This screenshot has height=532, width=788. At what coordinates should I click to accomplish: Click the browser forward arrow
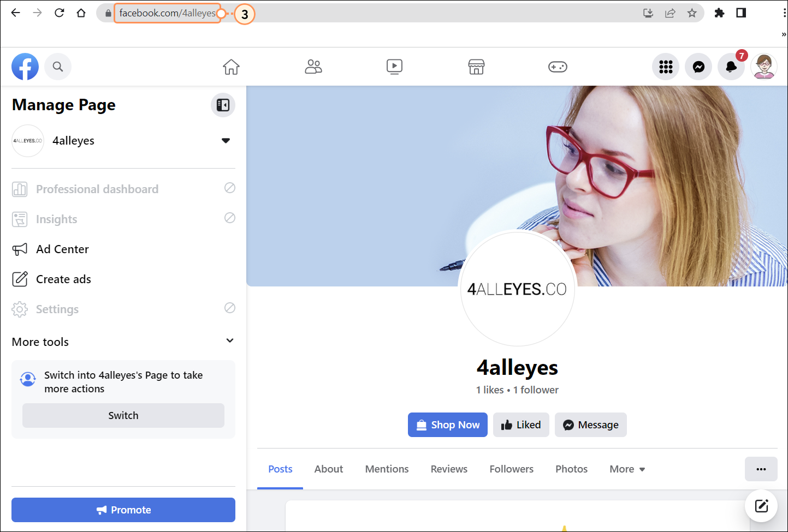pos(37,13)
